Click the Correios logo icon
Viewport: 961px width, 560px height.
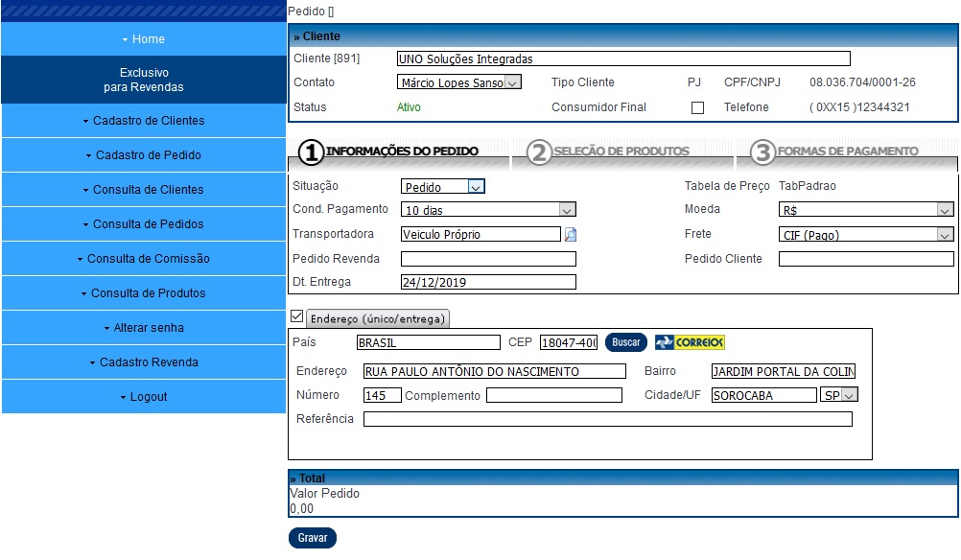tap(690, 342)
